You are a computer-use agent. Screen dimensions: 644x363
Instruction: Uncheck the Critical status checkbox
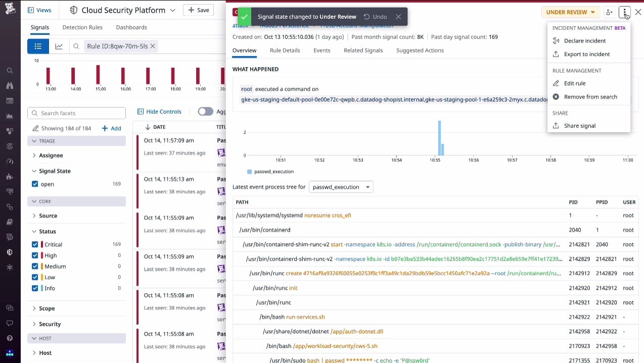tap(35, 244)
